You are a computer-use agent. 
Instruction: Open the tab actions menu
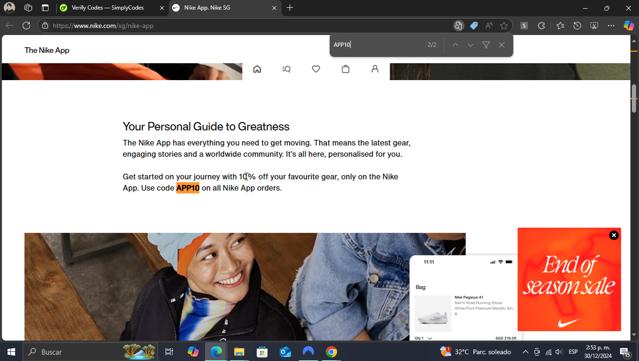[45, 8]
